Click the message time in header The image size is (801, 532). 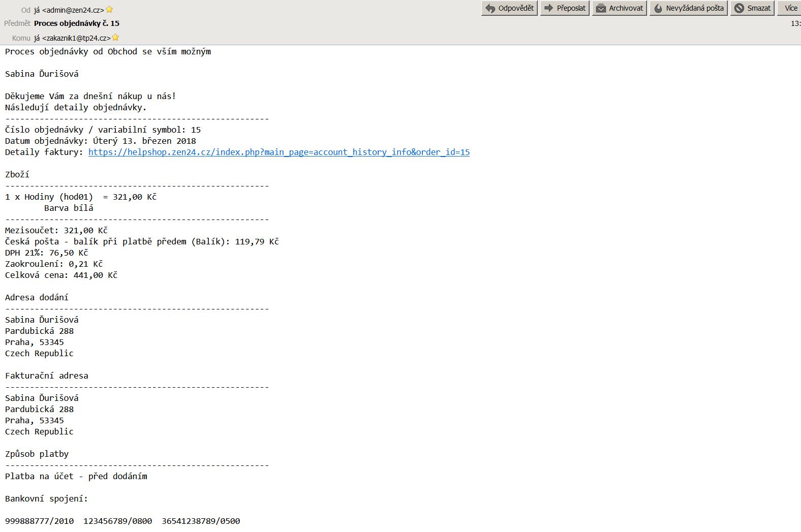(795, 23)
